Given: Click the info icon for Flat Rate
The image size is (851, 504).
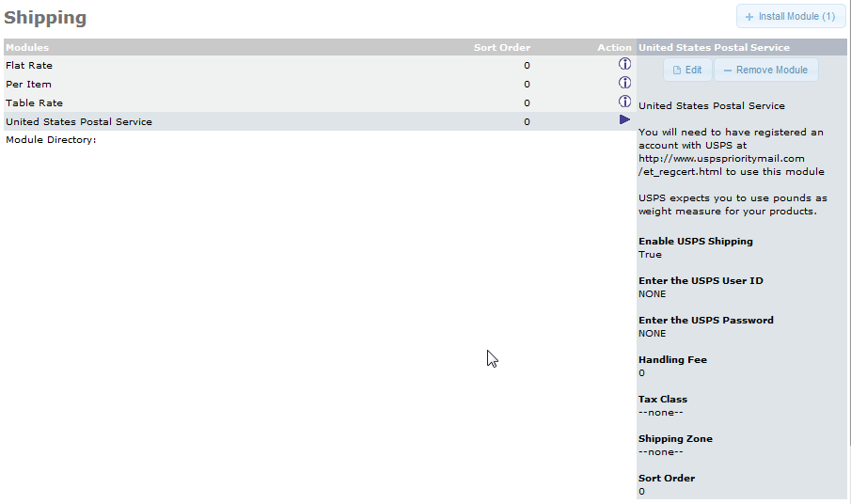Looking at the screenshot, I should tap(624, 64).
